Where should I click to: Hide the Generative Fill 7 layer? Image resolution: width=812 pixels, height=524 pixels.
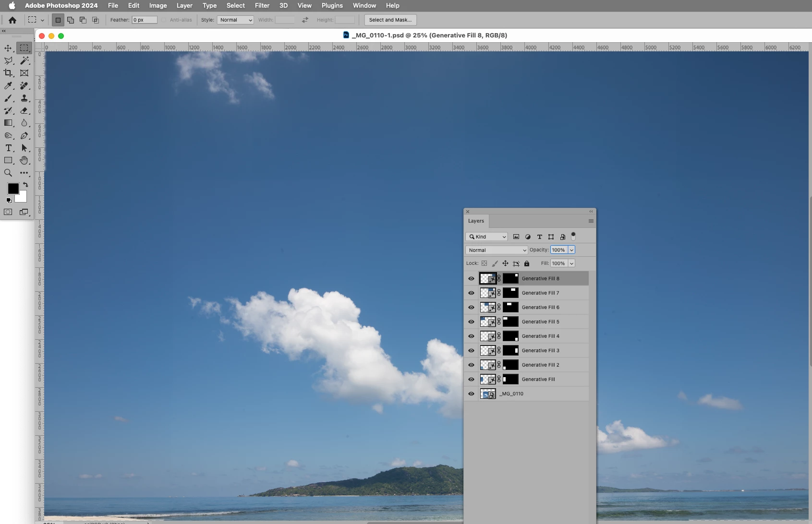click(x=471, y=293)
